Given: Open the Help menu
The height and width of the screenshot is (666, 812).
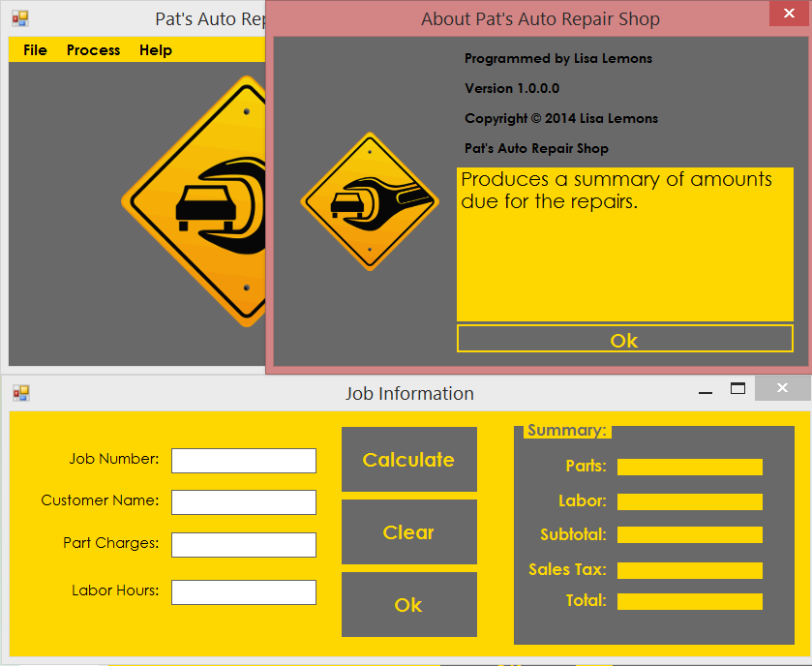Looking at the screenshot, I should tap(155, 50).
